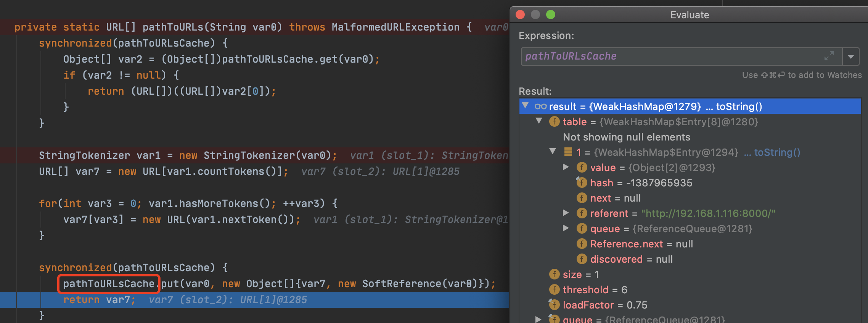
Task: Click the pathToURLsCache expression input field
Action: 671,57
